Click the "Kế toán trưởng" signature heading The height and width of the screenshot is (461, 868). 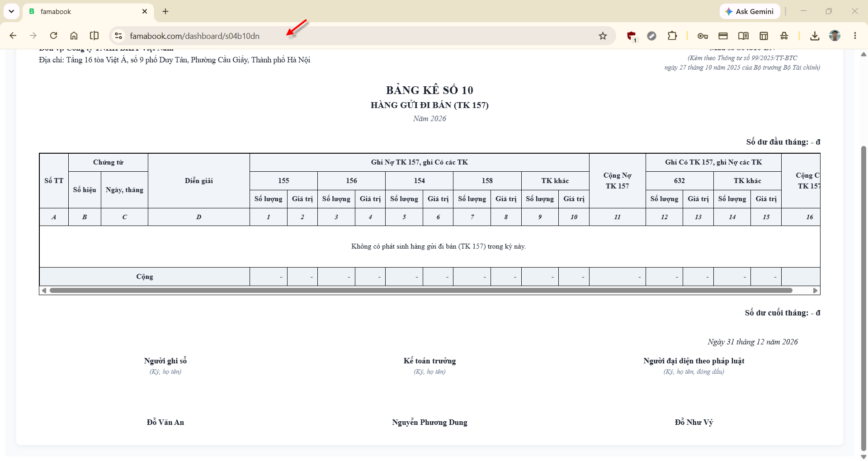[429, 361]
